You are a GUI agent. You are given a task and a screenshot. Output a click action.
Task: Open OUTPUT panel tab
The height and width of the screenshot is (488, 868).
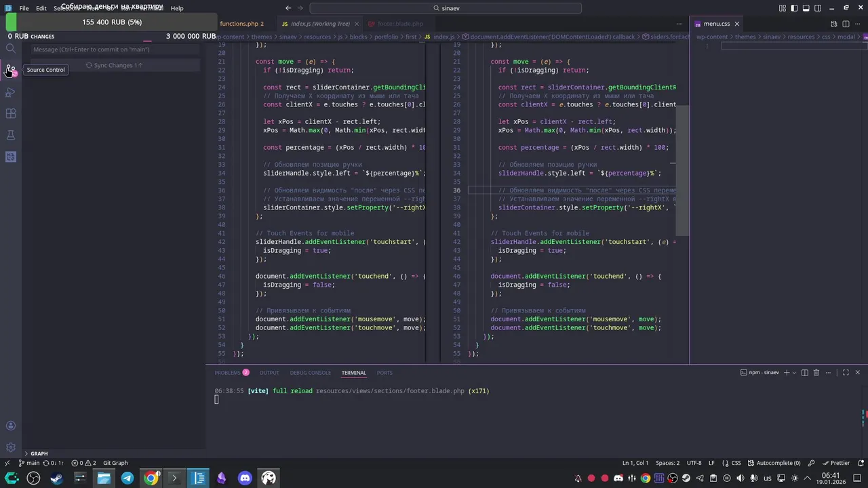[269, 373]
